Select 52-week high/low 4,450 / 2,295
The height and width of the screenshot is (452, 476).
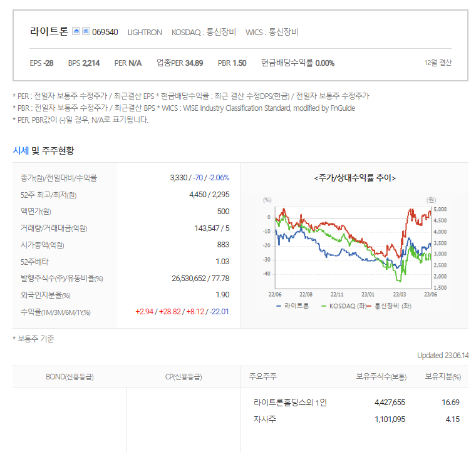[x=209, y=195]
